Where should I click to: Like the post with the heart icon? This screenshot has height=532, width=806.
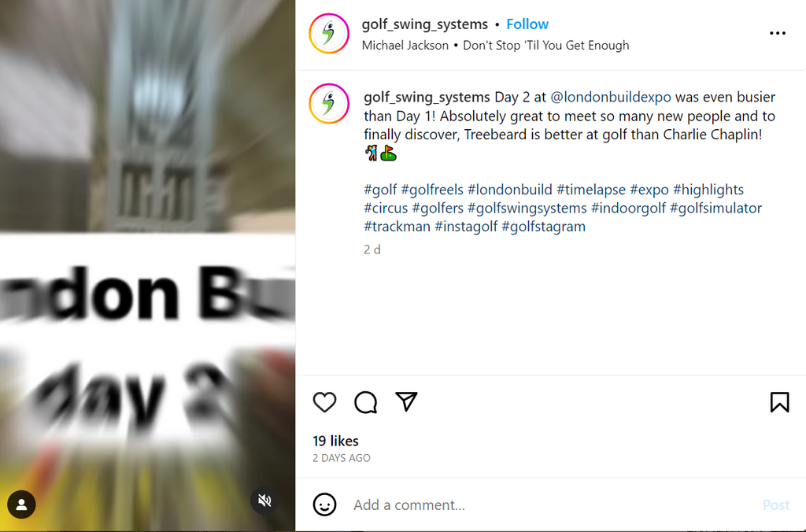(x=324, y=402)
